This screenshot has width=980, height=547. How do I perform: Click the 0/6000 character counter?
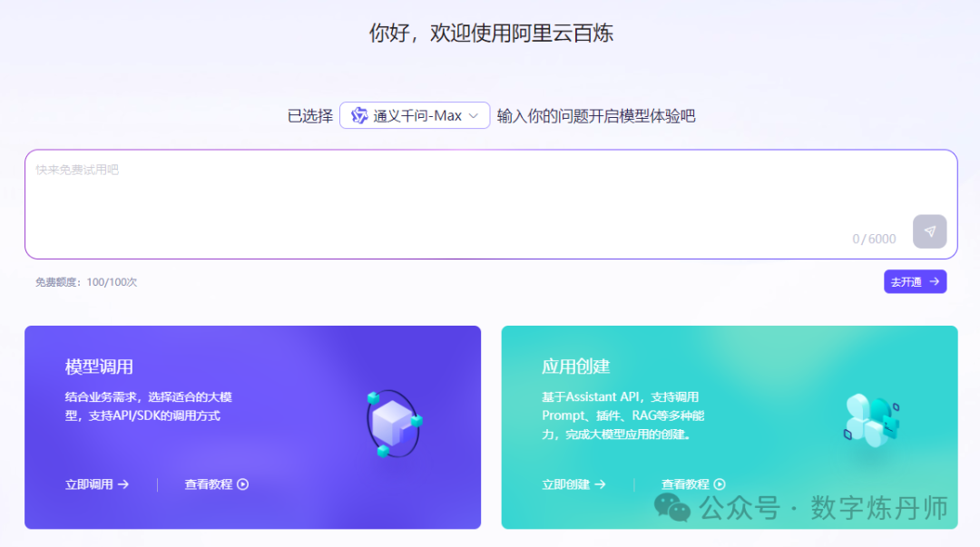coord(874,239)
